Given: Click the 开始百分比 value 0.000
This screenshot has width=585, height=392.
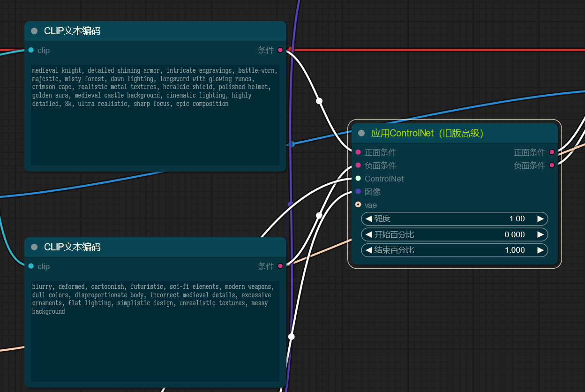Looking at the screenshot, I should tap(514, 234).
